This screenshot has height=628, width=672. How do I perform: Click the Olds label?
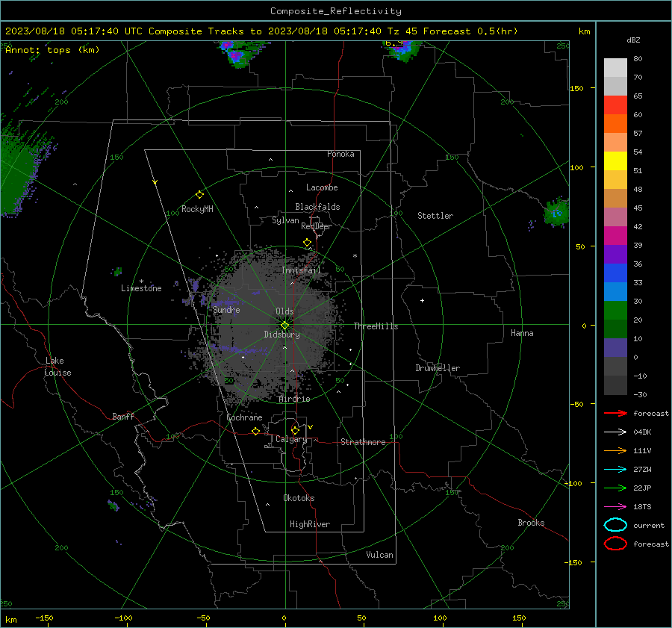[x=284, y=311]
